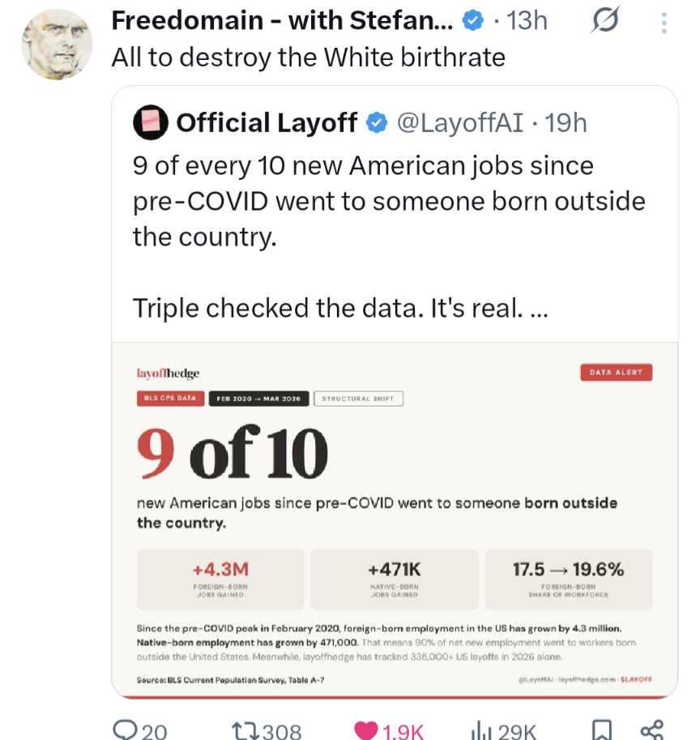The height and width of the screenshot is (740, 700).
Task: Tap the red DATA ALERT badge
Action: click(616, 373)
